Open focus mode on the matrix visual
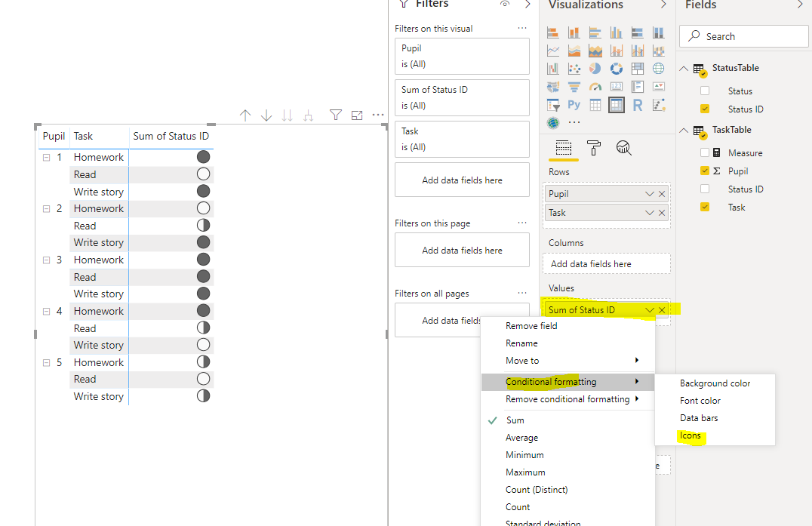The height and width of the screenshot is (526, 812). [357, 115]
